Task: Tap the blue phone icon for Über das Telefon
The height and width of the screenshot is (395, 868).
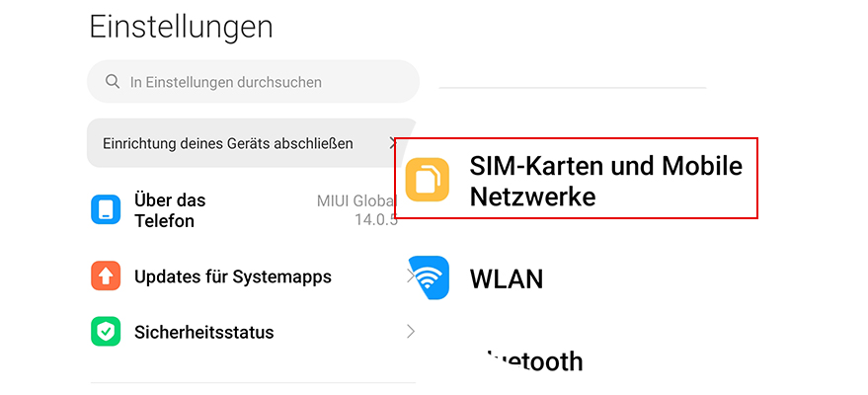Action: (106, 209)
